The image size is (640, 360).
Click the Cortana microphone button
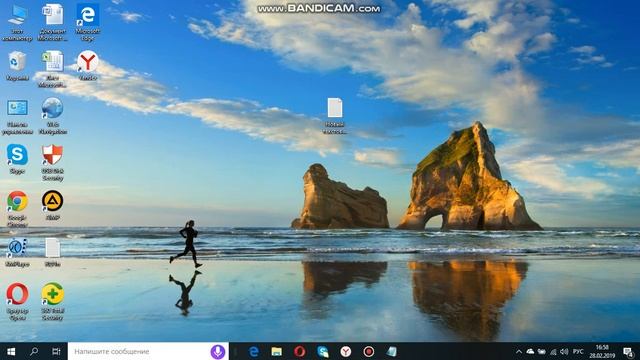(218, 351)
